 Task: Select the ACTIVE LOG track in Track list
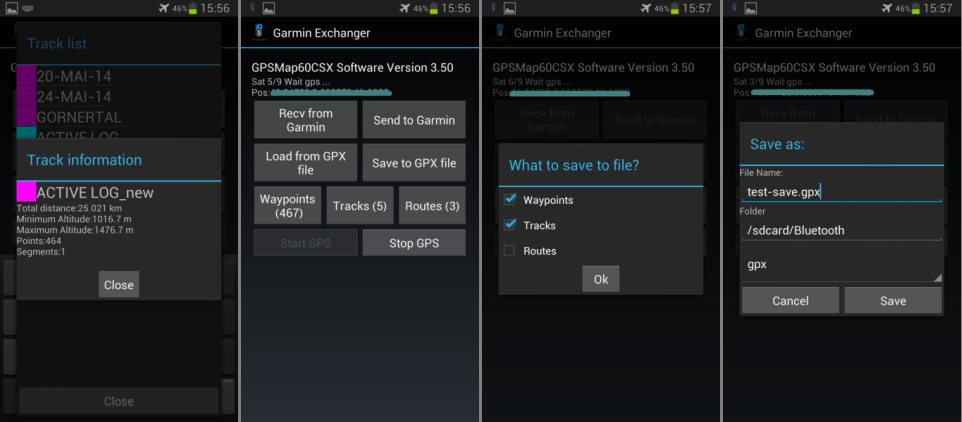pos(118,132)
